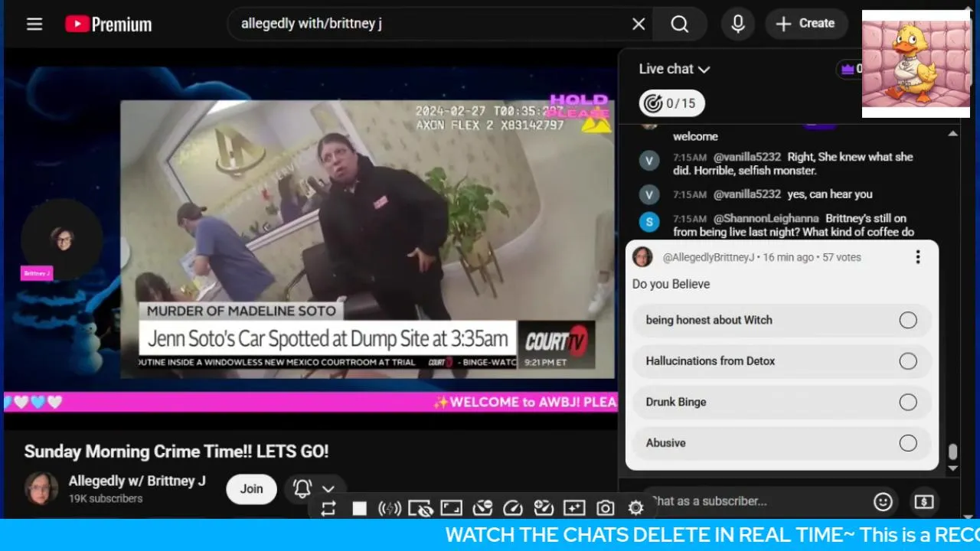
Task: Toggle the loop icon in overlay toolbar
Action: [328, 508]
